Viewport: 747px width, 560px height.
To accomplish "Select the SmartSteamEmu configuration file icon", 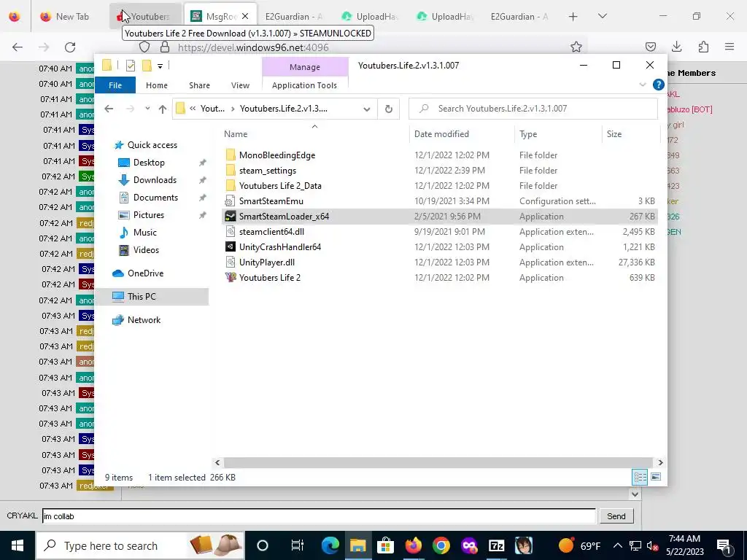I will tap(231, 201).
